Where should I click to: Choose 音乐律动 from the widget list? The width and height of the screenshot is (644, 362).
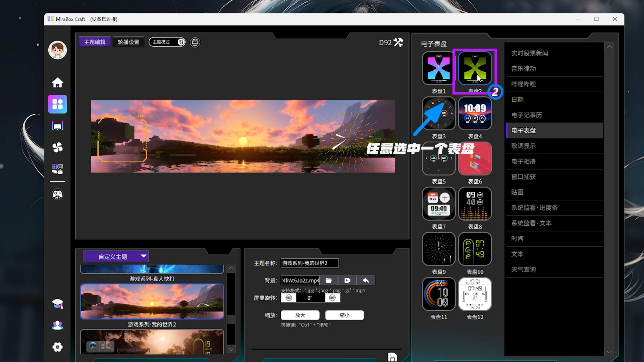[x=554, y=69]
